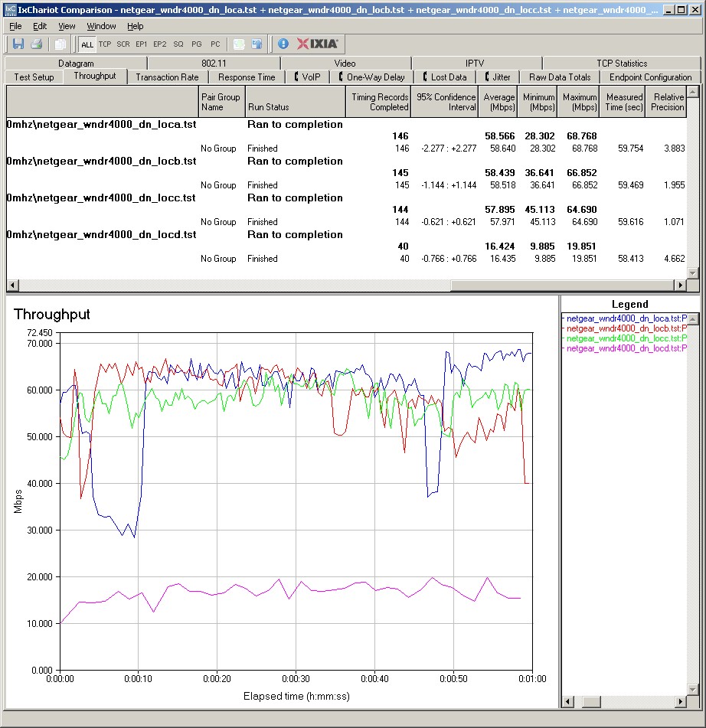Screen dimensions: 706x728
Task: Click the red locb legend entry
Action: (x=625, y=328)
